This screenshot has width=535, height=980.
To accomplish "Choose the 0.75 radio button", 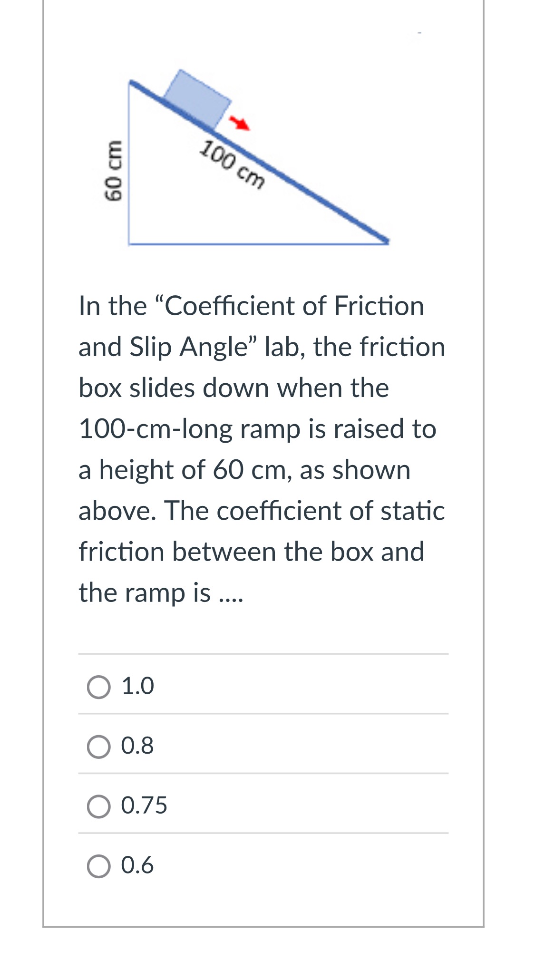I will click(x=99, y=806).
